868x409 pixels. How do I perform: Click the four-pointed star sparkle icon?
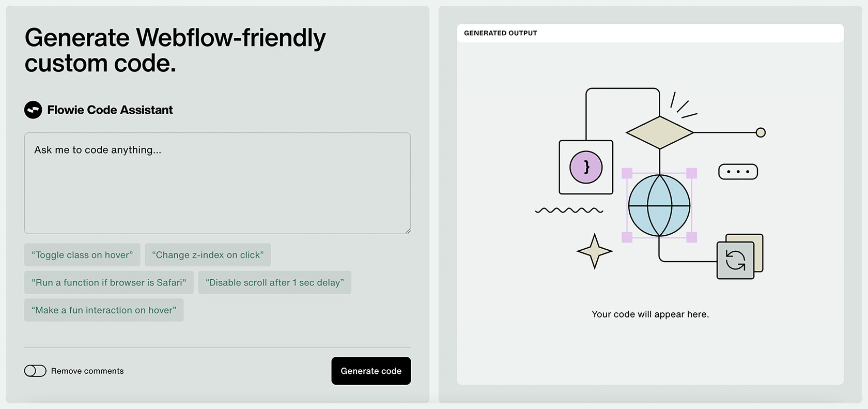pos(594,252)
